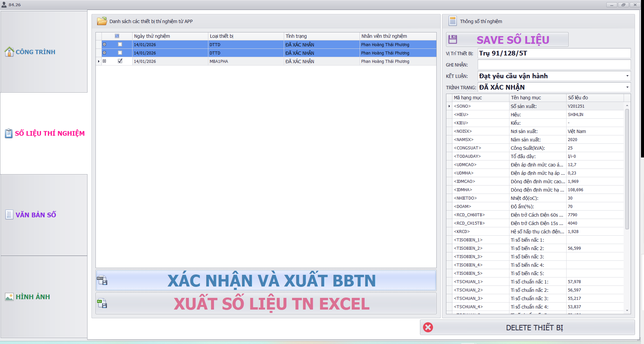
Task: Click the DOCX export icon on XÁC NHẬN row
Action: tap(103, 280)
